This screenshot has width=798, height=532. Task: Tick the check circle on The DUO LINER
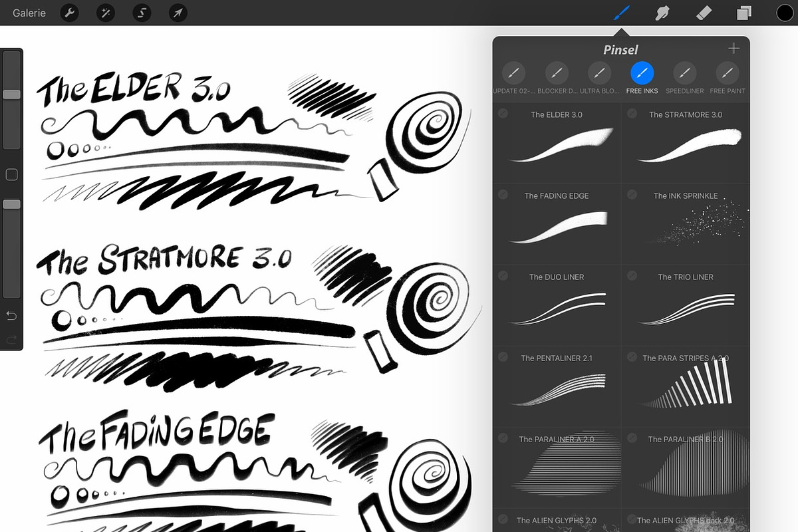click(503, 275)
